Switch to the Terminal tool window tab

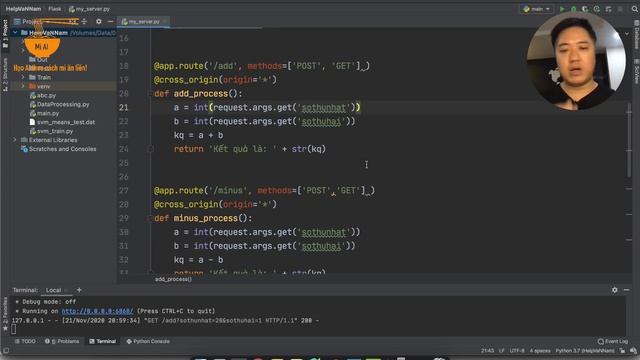[x=102, y=341]
